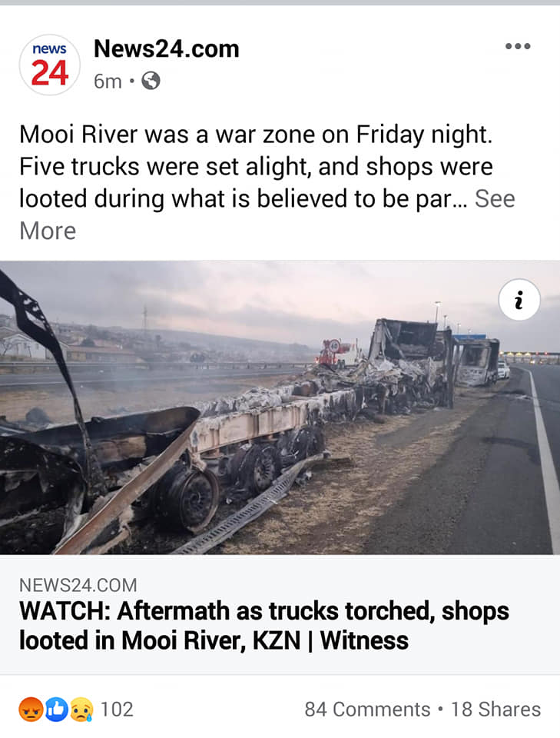Image resolution: width=560 pixels, height=738 pixels.
Task: Open the WATCH: Aftermath as trucks torched headline
Action: click(x=263, y=626)
